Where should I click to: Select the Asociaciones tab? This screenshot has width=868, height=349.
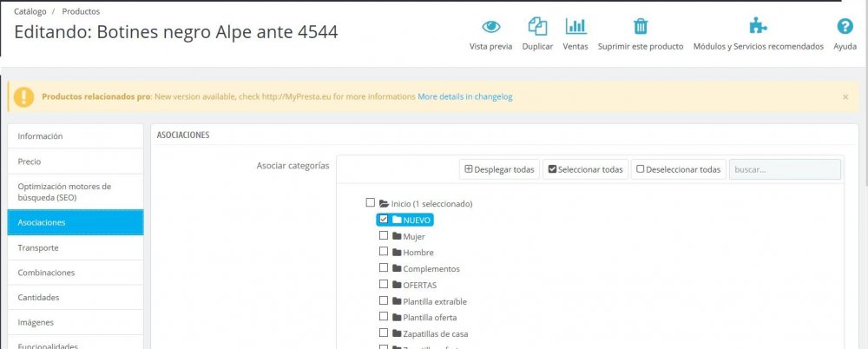click(x=76, y=222)
